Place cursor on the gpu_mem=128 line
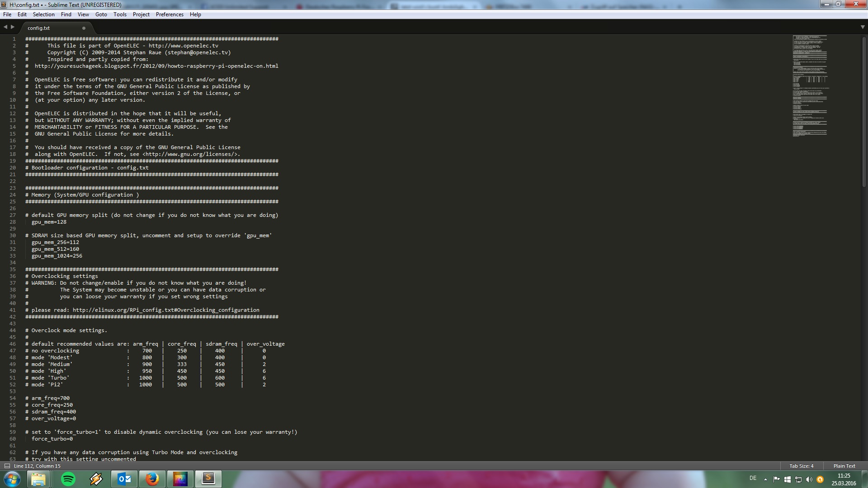The width and height of the screenshot is (868, 488). 49,222
